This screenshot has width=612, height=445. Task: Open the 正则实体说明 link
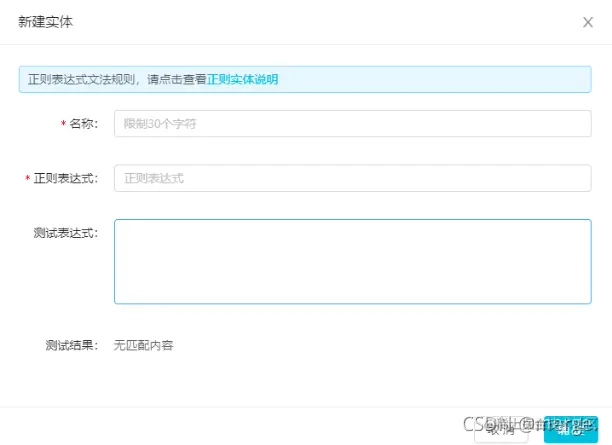242,79
